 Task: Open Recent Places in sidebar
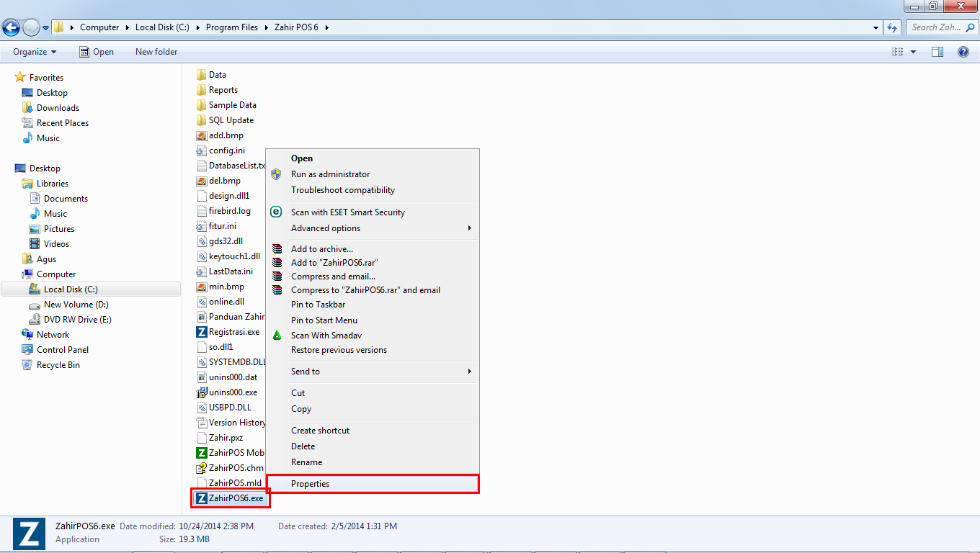pos(55,123)
